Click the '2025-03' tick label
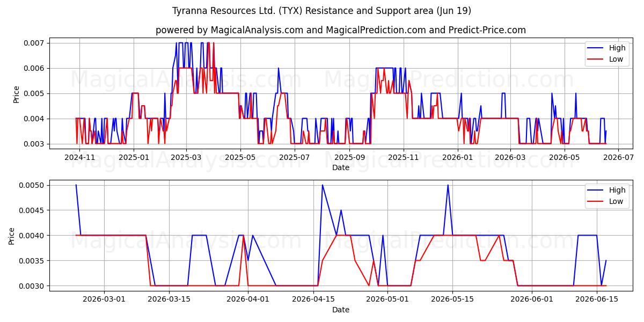This screenshot has width=644, height=322. click(186, 157)
